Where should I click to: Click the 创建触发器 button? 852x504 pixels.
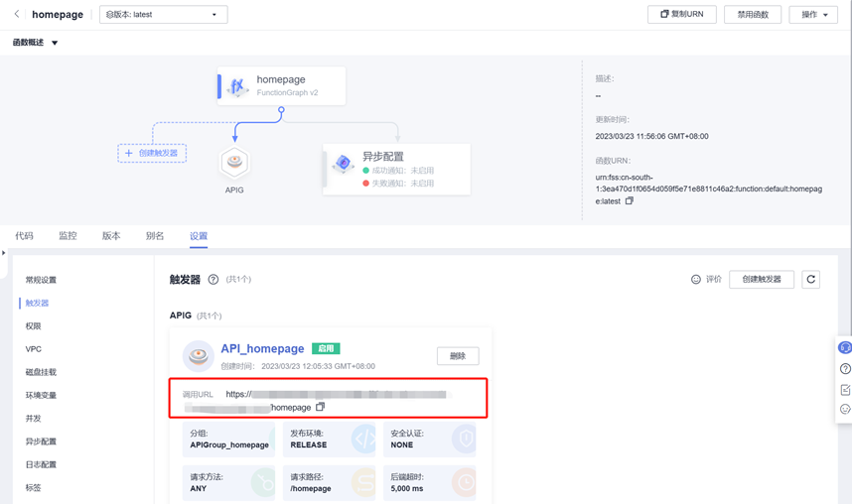tap(762, 279)
